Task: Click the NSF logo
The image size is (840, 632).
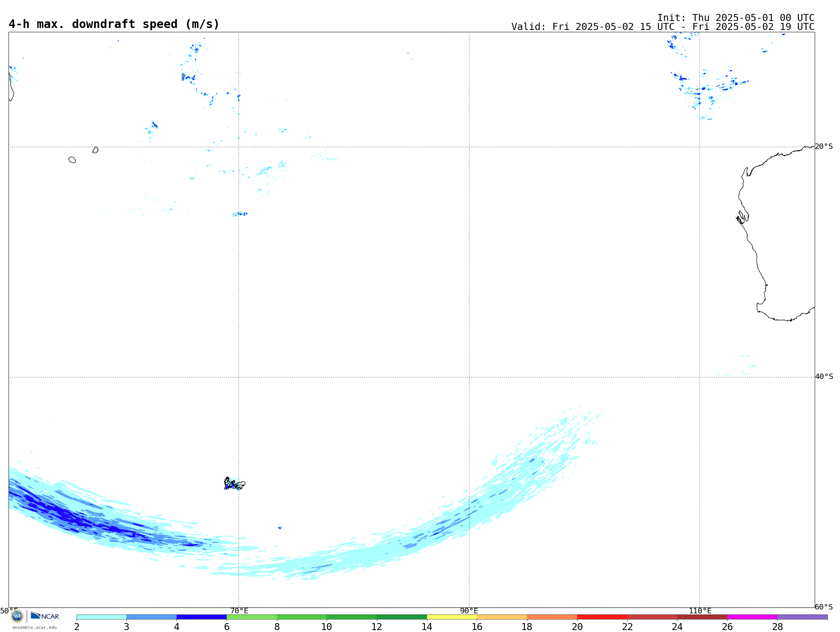Action: click(x=17, y=616)
